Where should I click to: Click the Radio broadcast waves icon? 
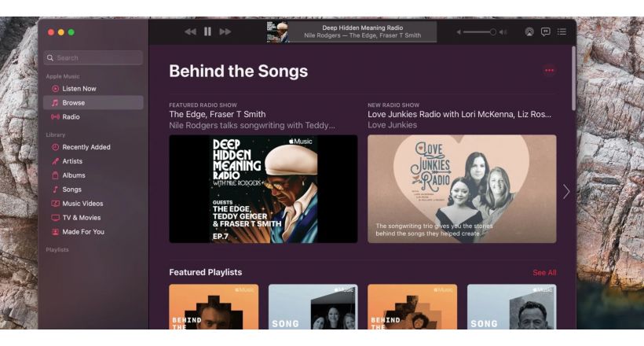tap(55, 117)
